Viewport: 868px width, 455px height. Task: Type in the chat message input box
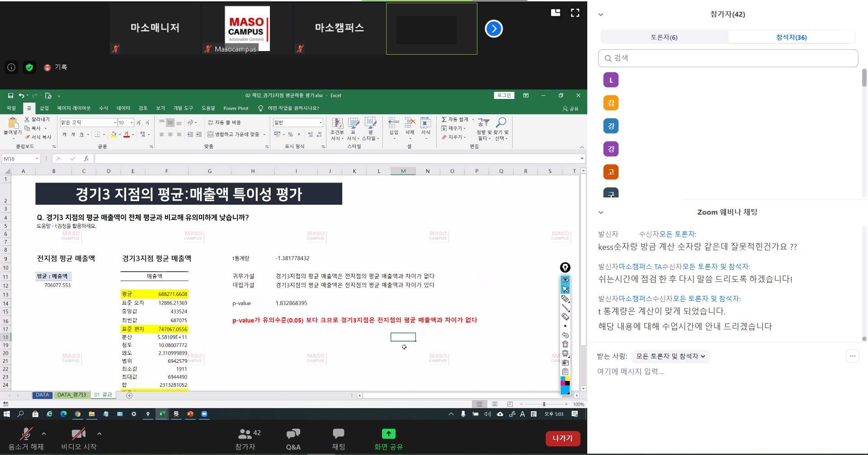pos(723,371)
